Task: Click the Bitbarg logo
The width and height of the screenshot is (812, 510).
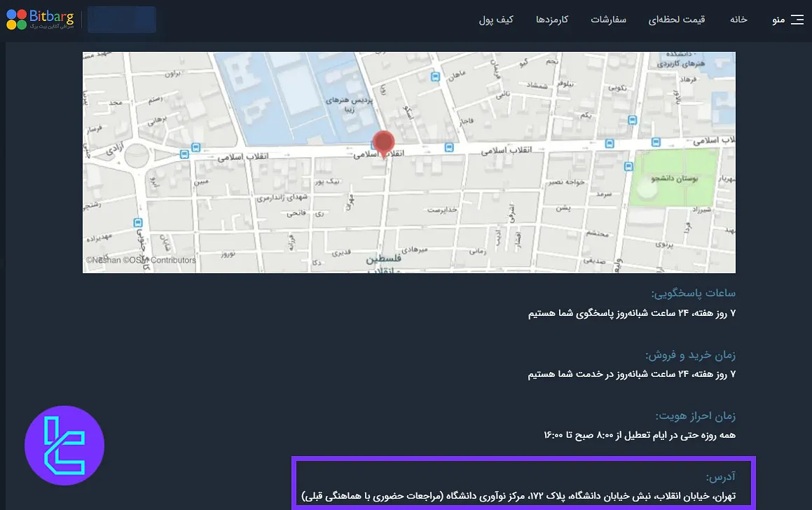Action: (40, 20)
